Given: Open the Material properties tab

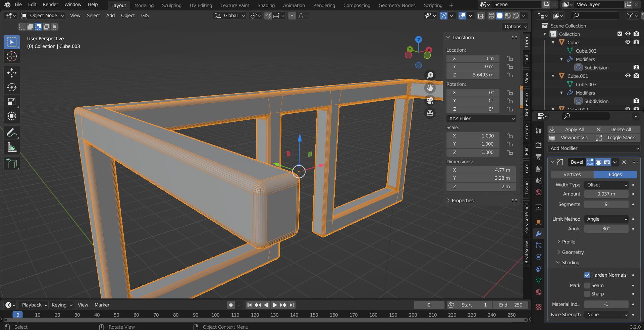Looking at the screenshot, I should [x=538, y=292].
